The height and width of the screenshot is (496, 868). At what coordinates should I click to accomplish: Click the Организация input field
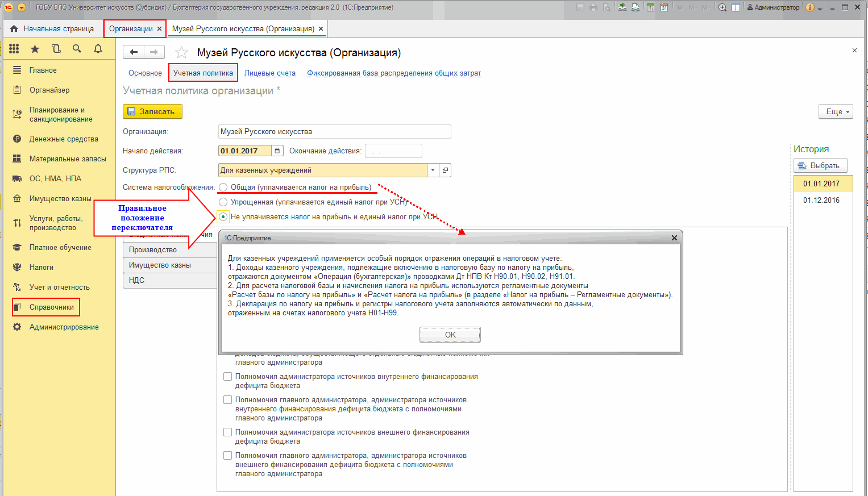[x=335, y=131]
